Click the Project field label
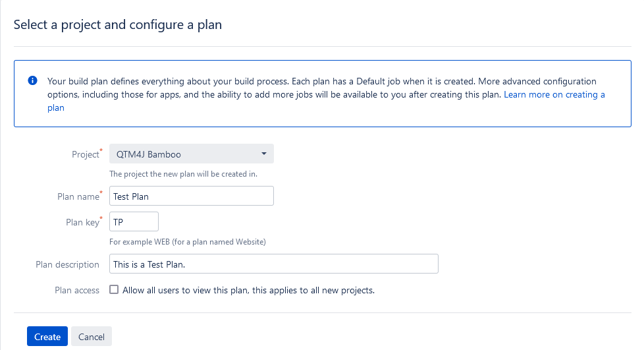644x350 pixels. pyautogui.click(x=85, y=155)
